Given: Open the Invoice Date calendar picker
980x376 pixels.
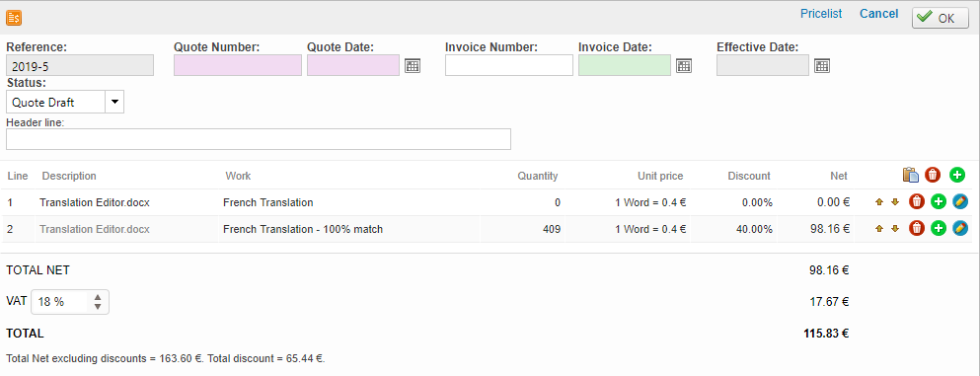Looking at the screenshot, I should pyautogui.click(x=684, y=65).
